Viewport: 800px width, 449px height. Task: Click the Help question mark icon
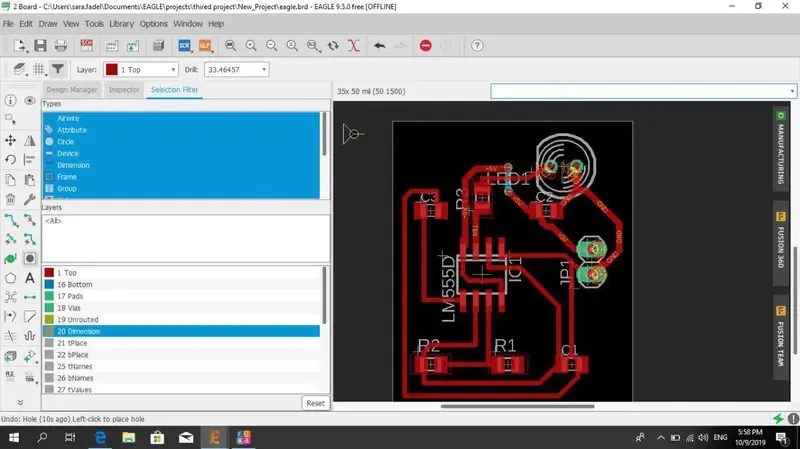pos(477,46)
